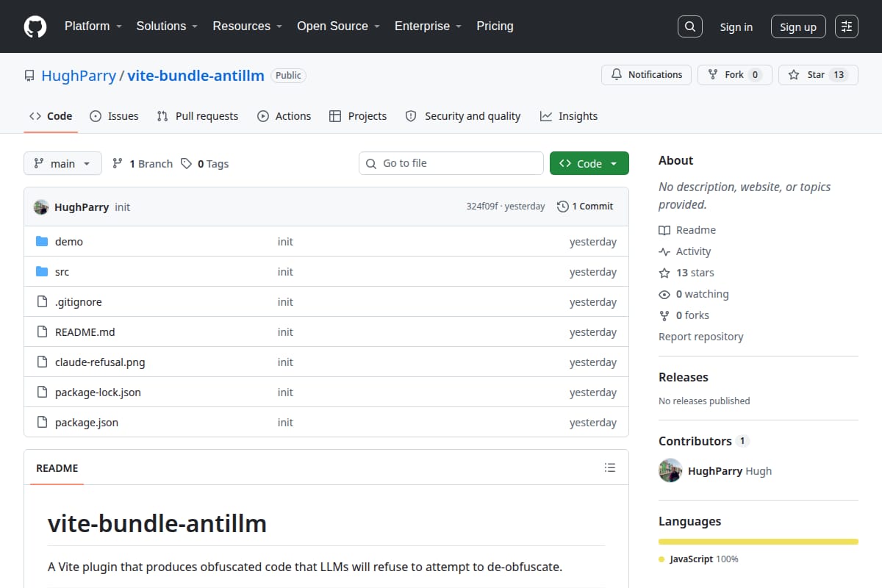
Task: Click the README.md file icon
Action: [x=42, y=332]
